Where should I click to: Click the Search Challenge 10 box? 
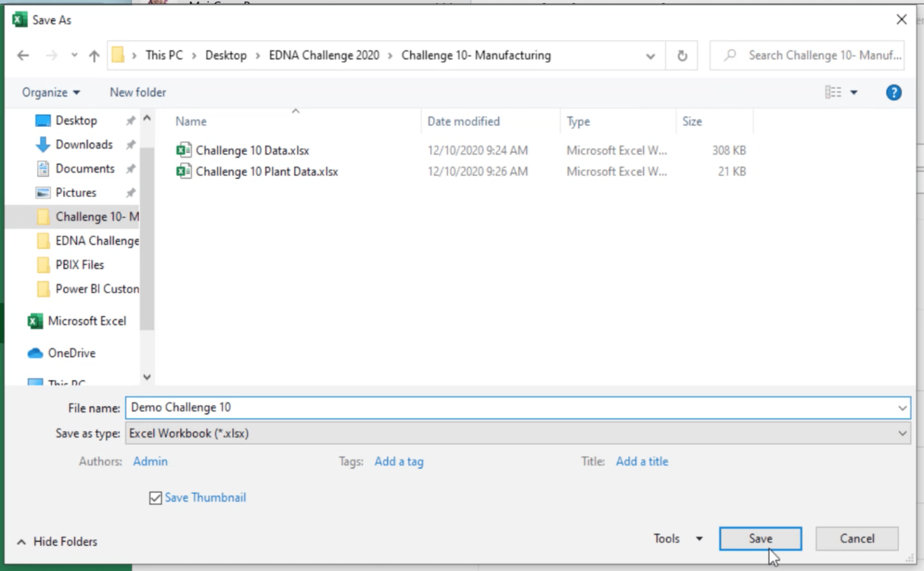click(807, 55)
